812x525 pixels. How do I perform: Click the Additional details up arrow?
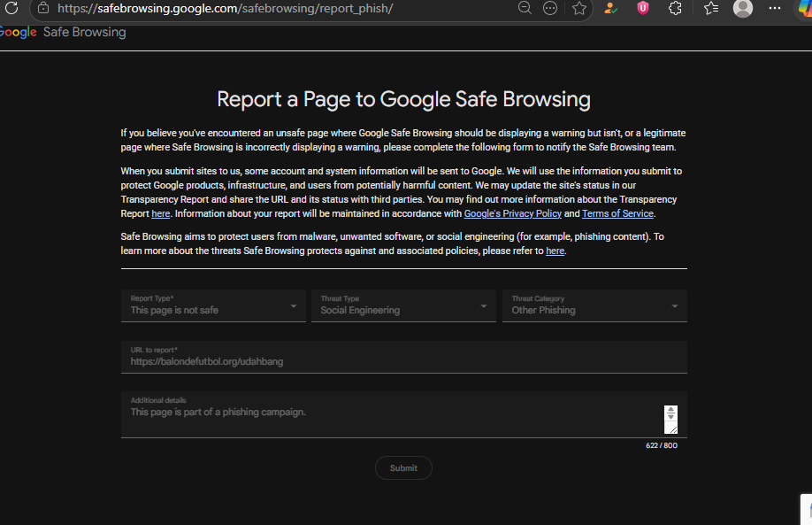tap(670, 410)
